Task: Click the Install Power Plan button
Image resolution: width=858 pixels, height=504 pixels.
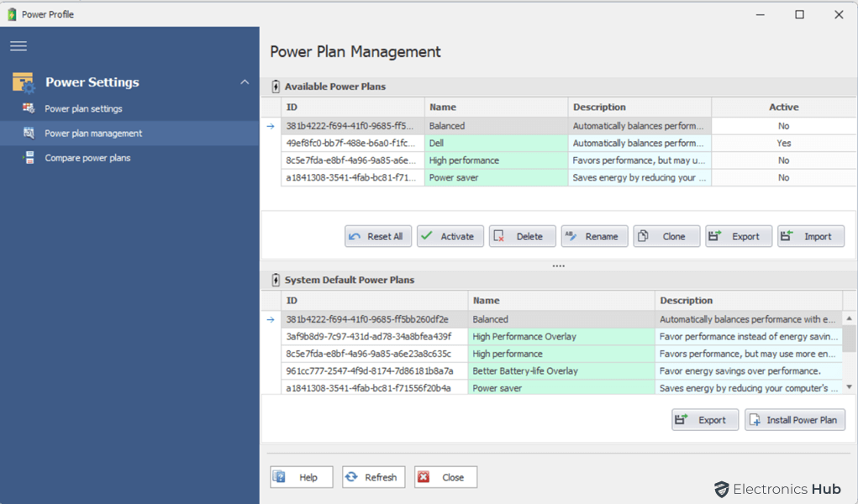Action: tap(794, 419)
